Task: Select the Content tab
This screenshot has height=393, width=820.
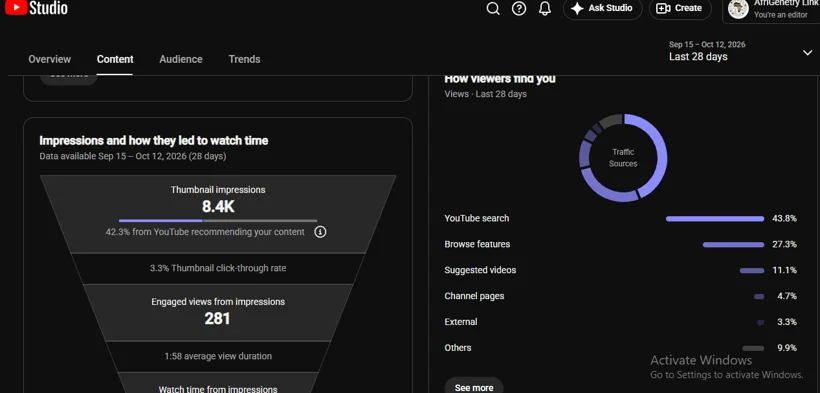Action: 115,59
